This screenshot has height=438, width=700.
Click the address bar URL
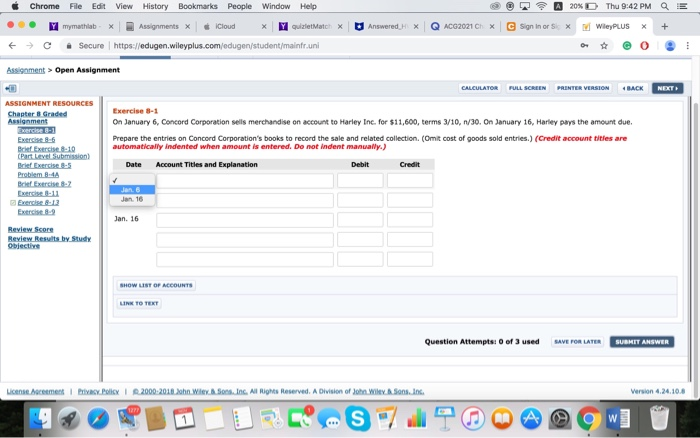tap(216, 46)
